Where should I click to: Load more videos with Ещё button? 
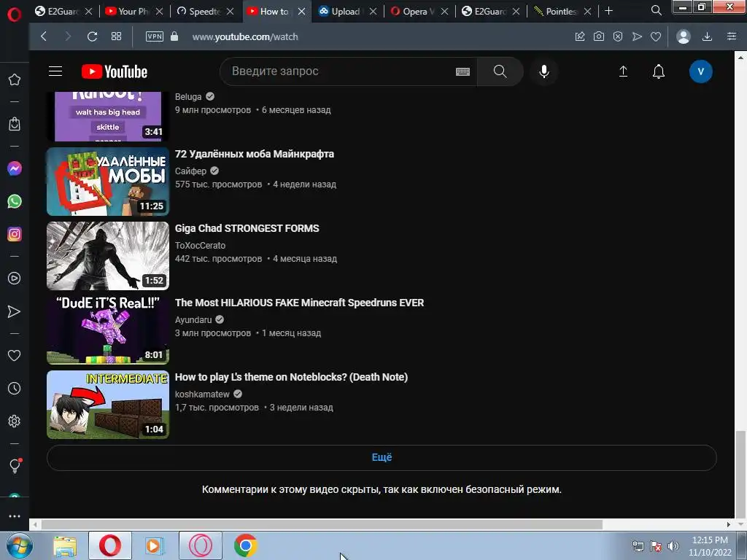click(382, 458)
